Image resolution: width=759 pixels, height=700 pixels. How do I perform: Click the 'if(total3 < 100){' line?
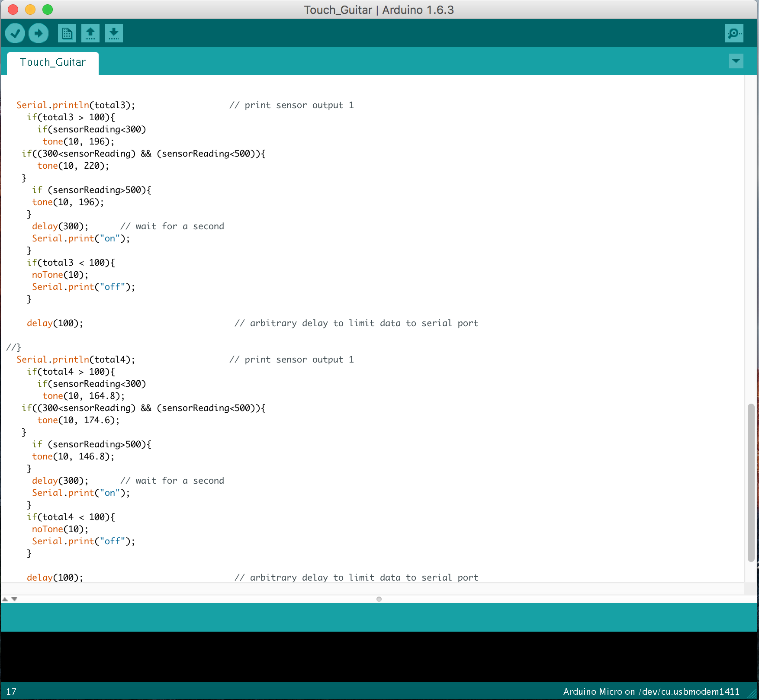[x=71, y=263]
